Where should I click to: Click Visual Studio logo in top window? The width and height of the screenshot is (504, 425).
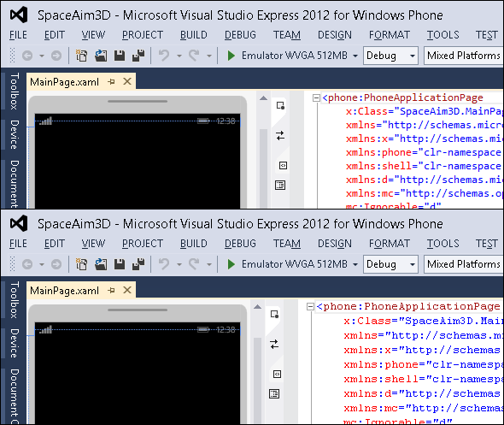19,15
